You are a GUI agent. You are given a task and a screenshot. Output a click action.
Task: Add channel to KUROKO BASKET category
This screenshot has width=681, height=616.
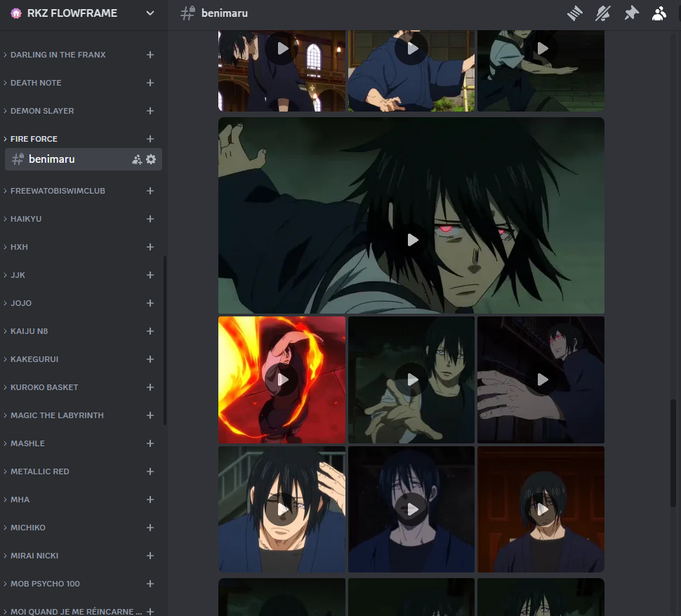[150, 387]
